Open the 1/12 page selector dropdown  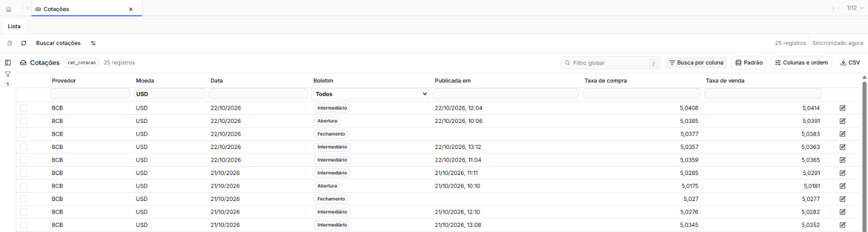[854, 8]
